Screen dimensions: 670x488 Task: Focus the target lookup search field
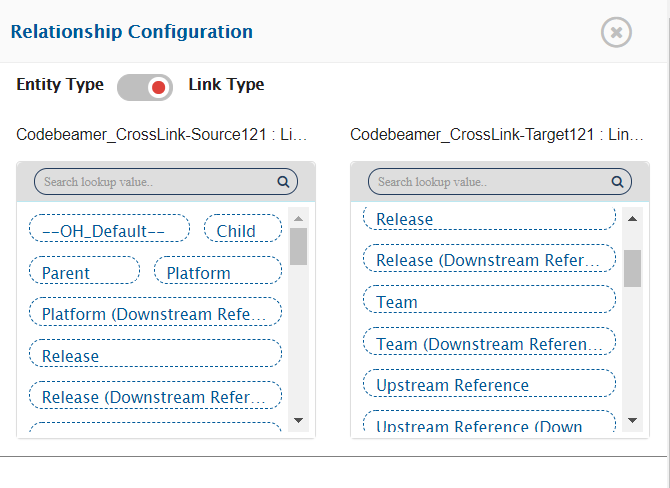click(489, 182)
